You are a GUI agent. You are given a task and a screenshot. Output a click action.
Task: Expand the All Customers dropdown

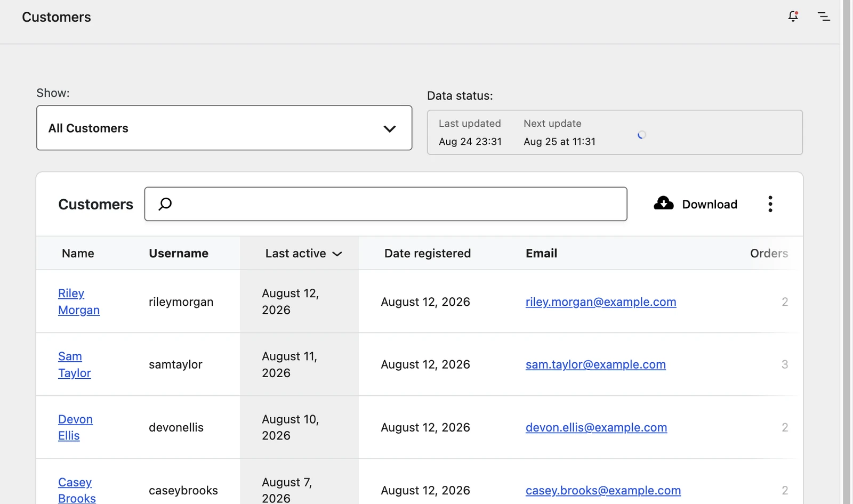tap(224, 128)
